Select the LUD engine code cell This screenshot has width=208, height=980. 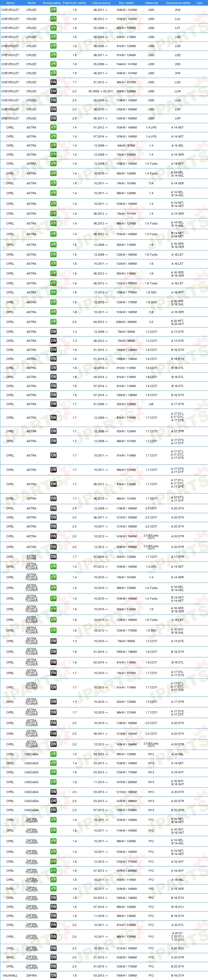click(x=178, y=82)
